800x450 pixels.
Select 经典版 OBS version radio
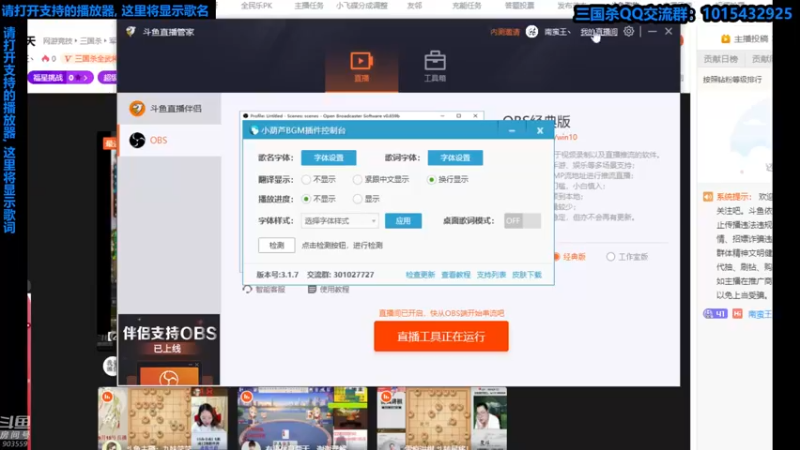[557, 257]
